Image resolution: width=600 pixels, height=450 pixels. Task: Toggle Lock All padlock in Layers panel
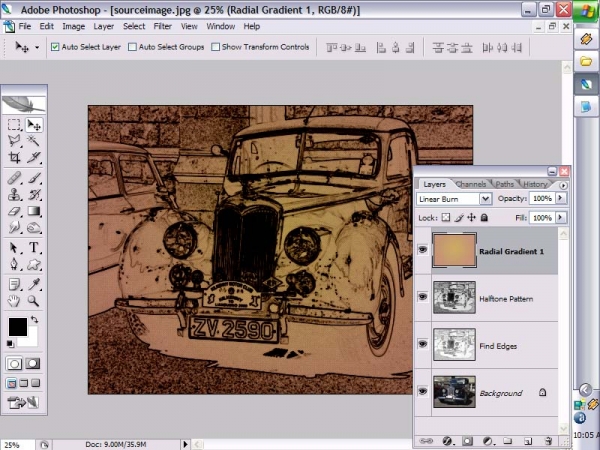(x=484, y=218)
